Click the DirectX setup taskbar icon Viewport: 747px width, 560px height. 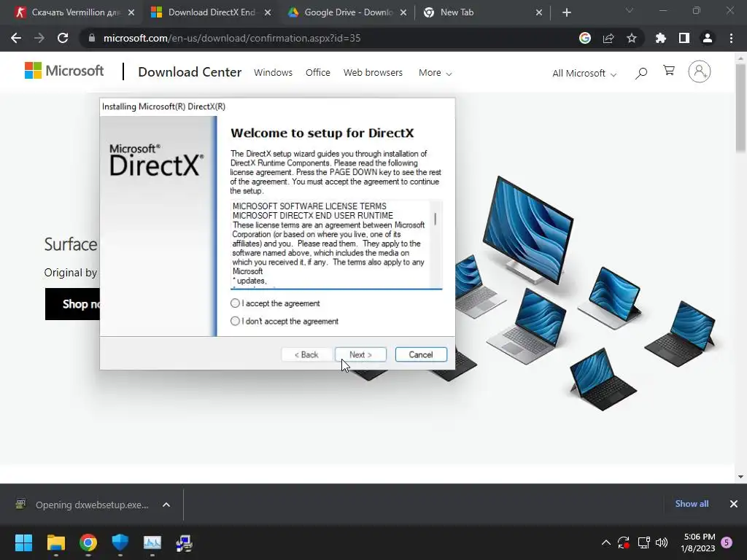[x=184, y=542]
